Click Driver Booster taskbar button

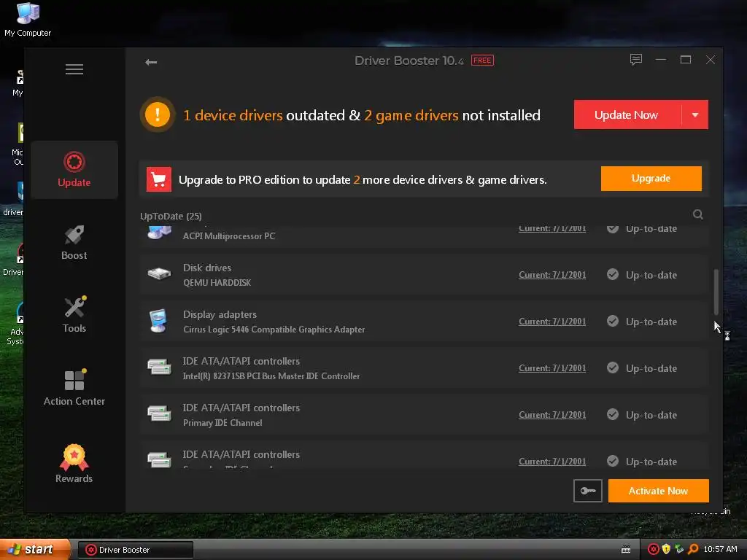click(135, 550)
